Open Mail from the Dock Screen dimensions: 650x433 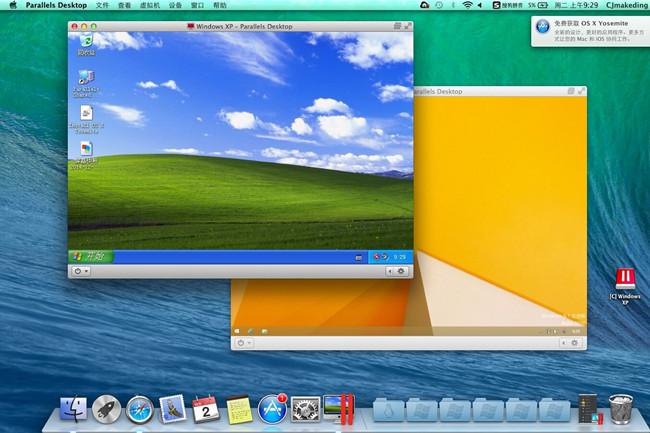(172, 409)
